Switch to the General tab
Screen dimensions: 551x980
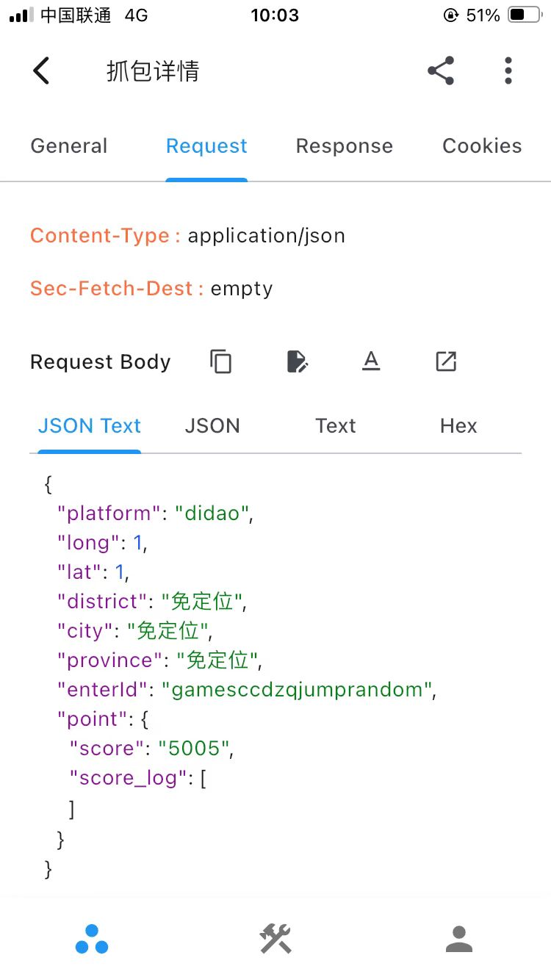click(69, 146)
